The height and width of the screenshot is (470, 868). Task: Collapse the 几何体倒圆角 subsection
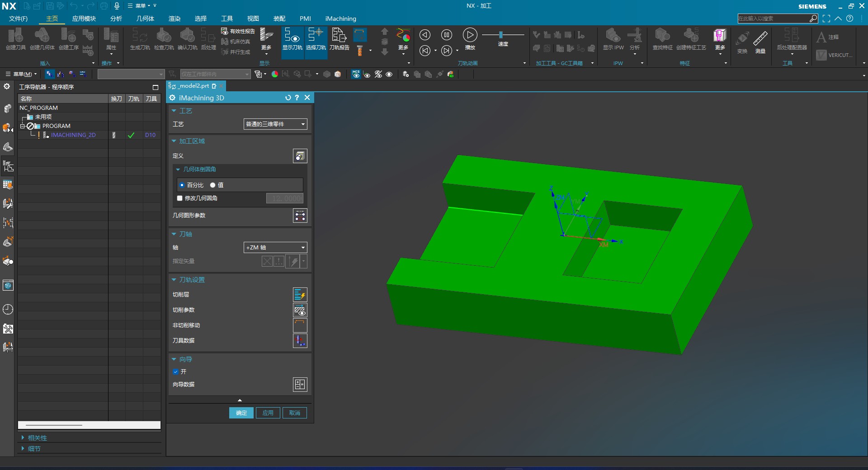coord(178,169)
